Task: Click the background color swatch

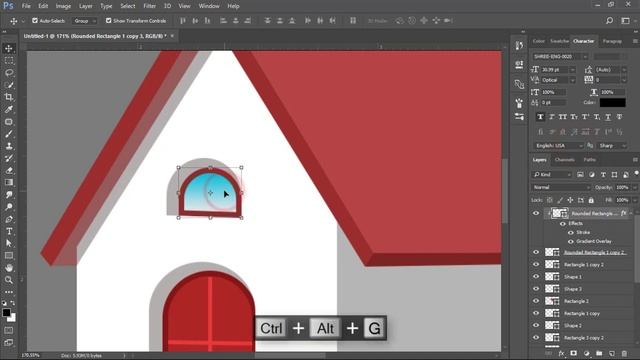Action: [x=12, y=318]
